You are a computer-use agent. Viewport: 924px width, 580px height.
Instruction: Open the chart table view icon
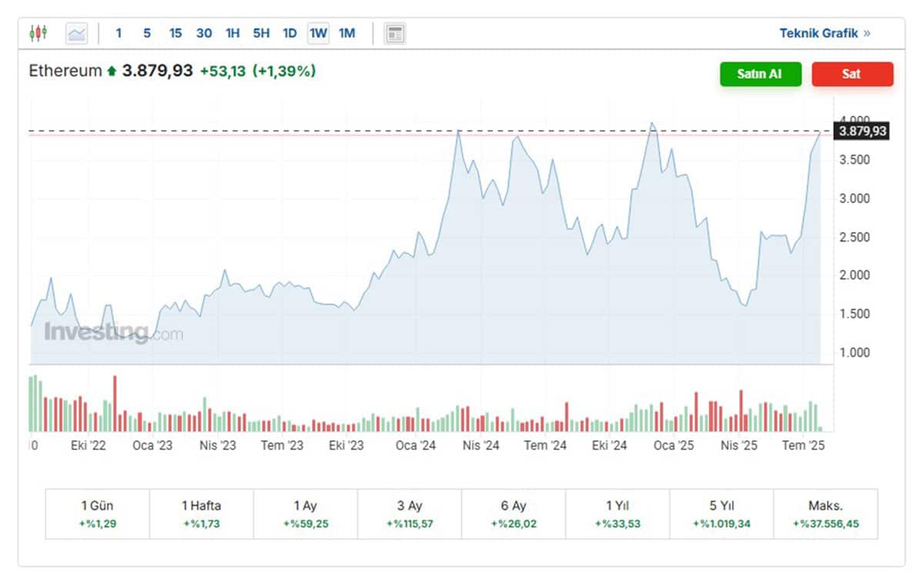[x=395, y=33]
